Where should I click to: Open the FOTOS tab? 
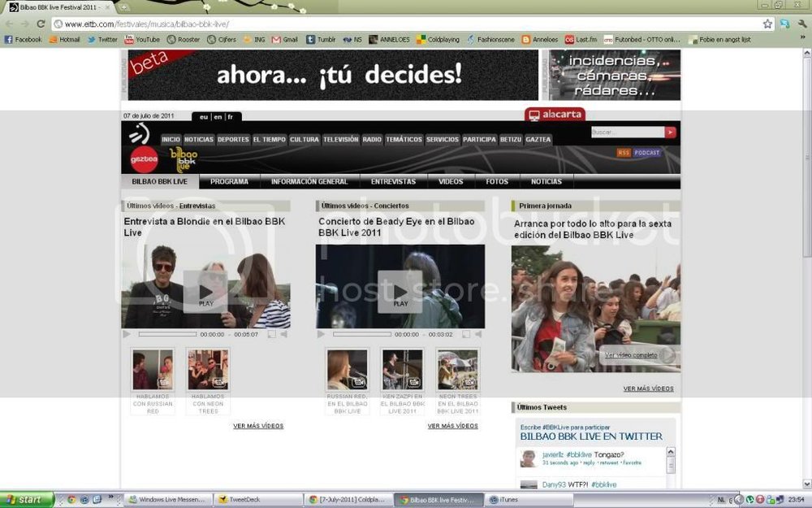click(x=497, y=181)
